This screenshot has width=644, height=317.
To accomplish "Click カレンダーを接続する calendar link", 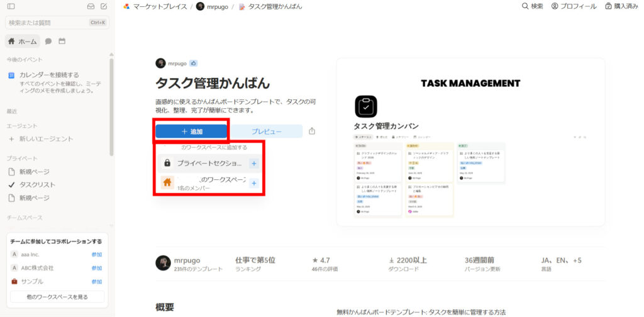I will pyautogui.click(x=49, y=75).
